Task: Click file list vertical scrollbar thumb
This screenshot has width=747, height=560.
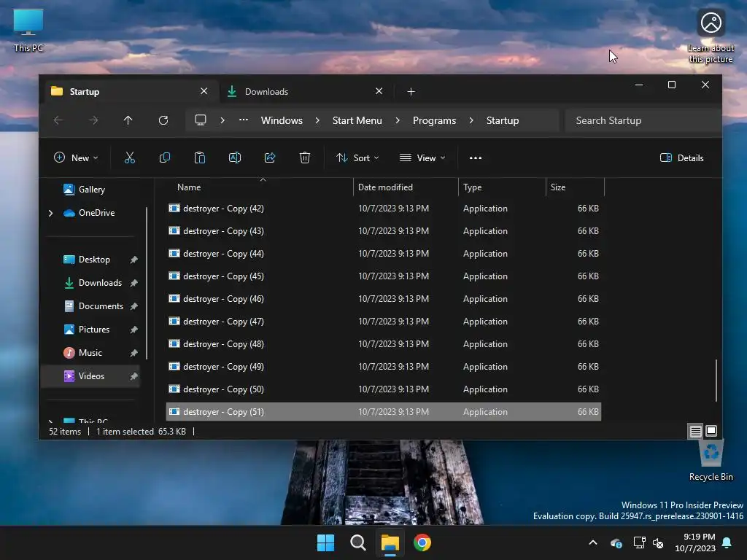Action: click(x=716, y=381)
